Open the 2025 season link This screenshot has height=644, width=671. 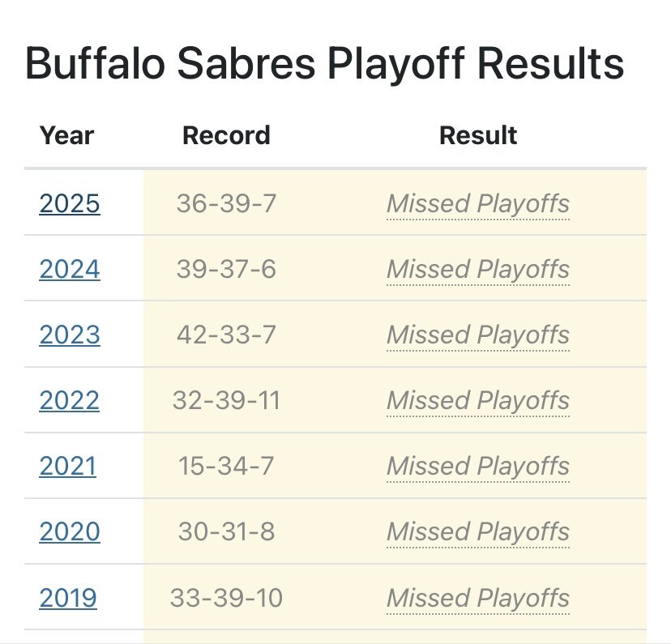click(70, 203)
